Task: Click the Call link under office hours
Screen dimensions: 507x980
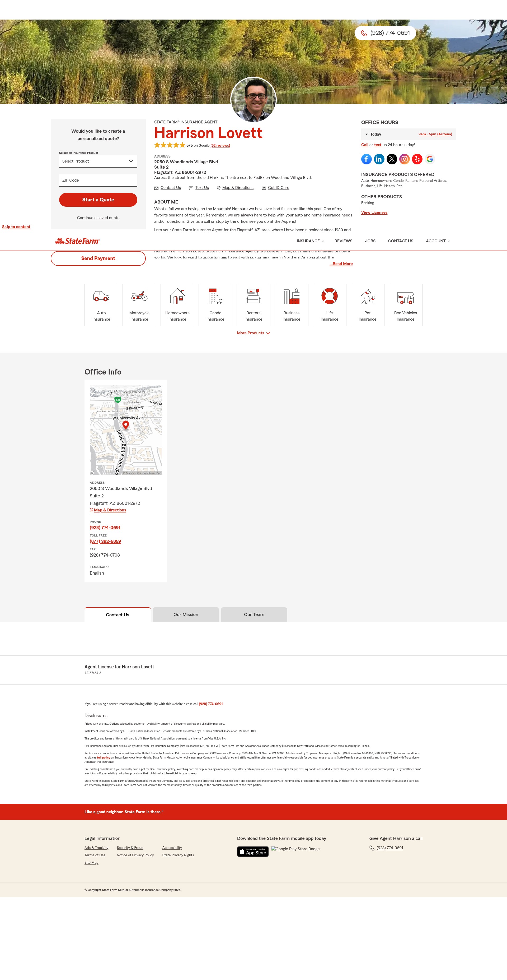Action: tap(364, 145)
